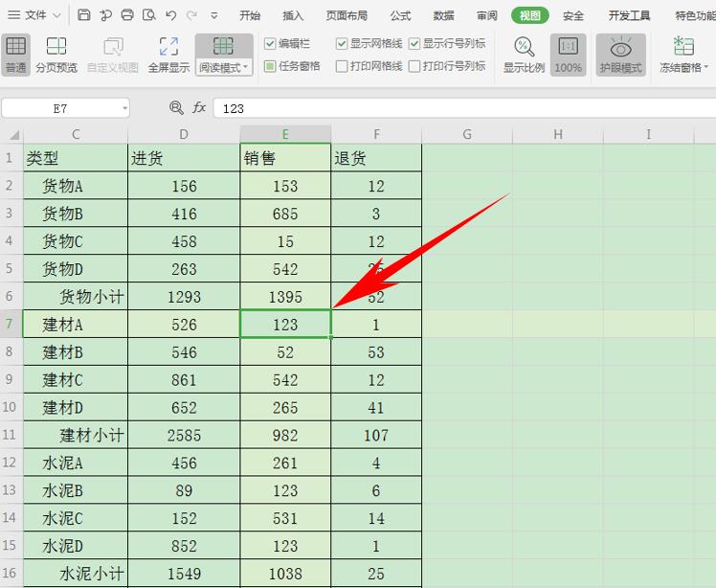The height and width of the screenshot is (588, 716).
Task: Open the 开始 tab
Action: [250, 16]
